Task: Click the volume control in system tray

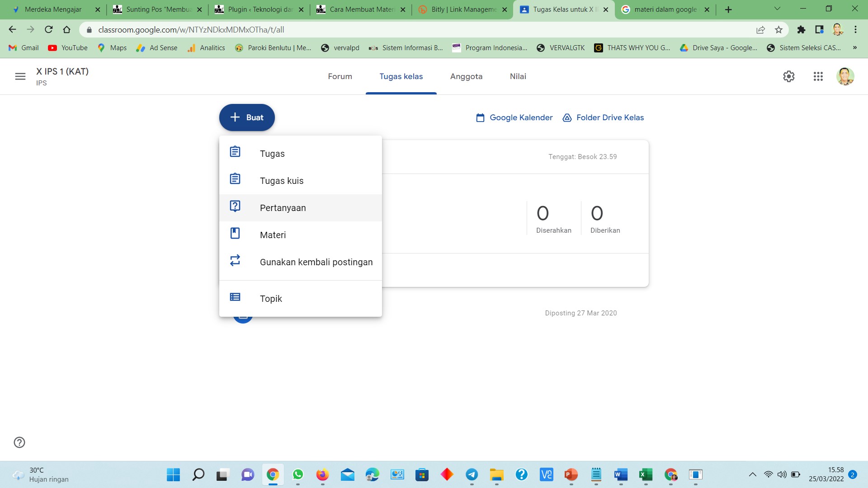Action: tap(782, 475)
